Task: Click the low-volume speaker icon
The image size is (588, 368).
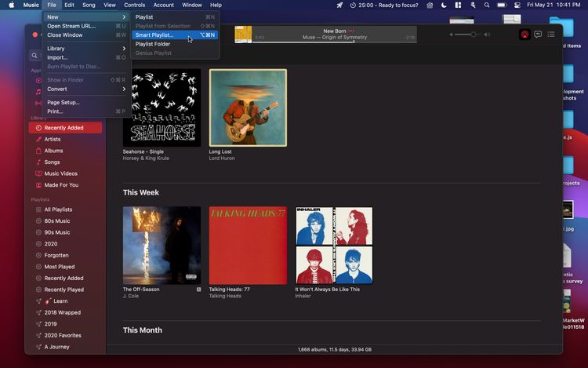Action: tap(451, 35)
